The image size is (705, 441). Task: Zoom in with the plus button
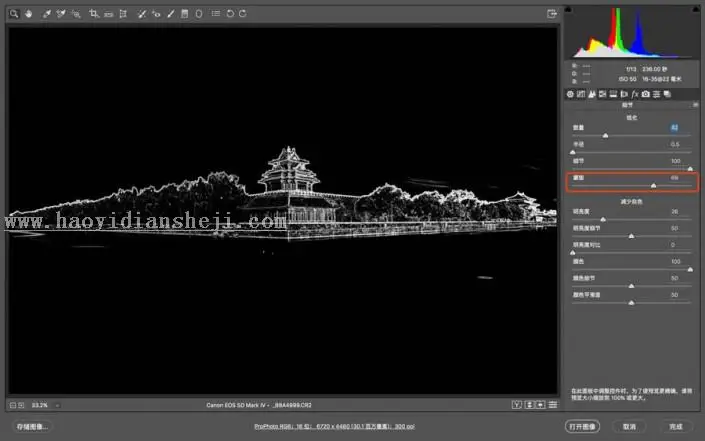pyautogui.click(x=21, y=405)
